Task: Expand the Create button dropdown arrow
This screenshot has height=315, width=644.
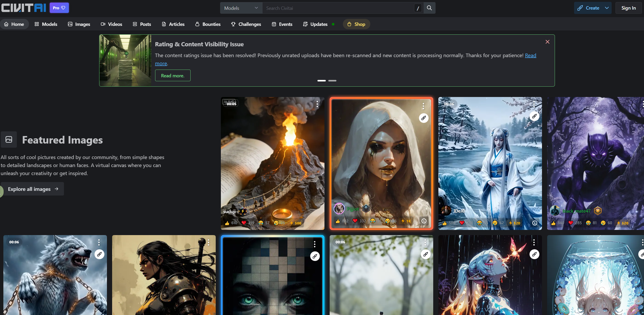Action: coord(607,8)
